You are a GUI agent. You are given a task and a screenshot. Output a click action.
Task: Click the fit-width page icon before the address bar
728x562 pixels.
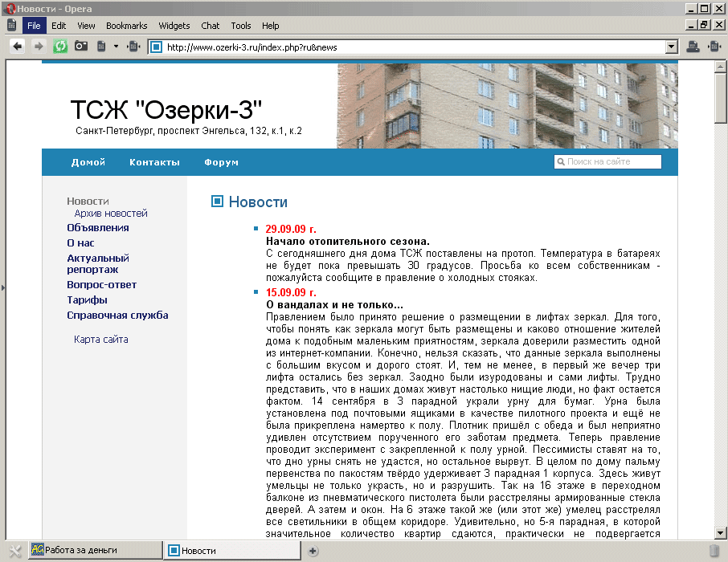(133, 47)
